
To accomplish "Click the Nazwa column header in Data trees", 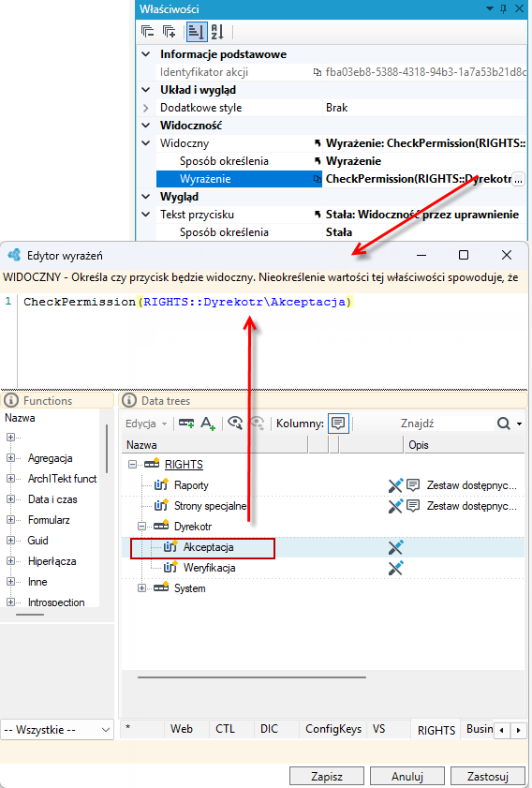I will [214, 445].
